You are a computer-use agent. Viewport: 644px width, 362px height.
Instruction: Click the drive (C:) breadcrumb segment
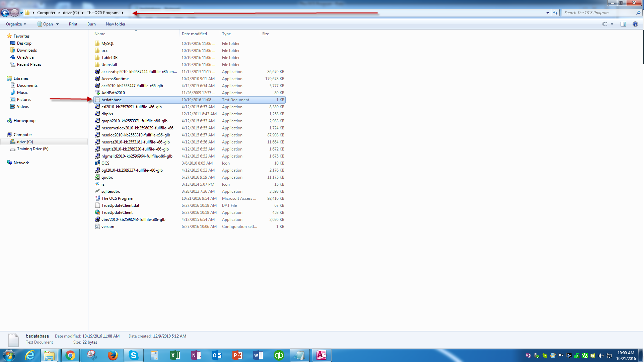click(x=71, y=13)
